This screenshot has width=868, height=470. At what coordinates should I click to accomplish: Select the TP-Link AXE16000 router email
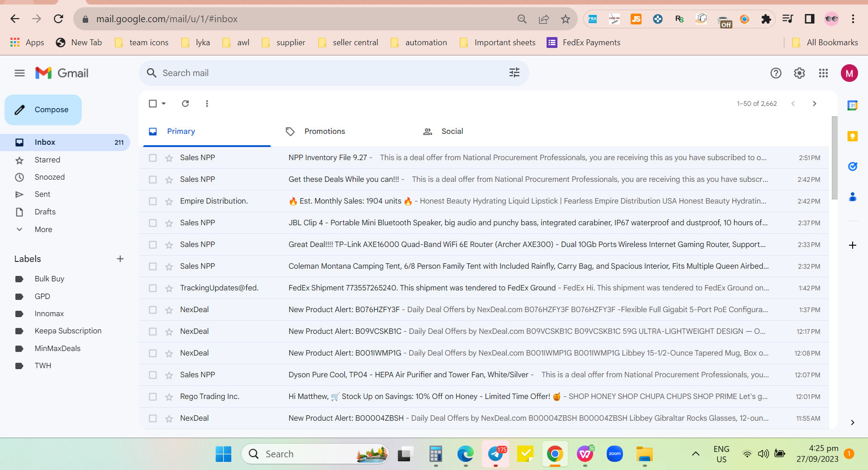pyautogui.click(x=153, y=245)
